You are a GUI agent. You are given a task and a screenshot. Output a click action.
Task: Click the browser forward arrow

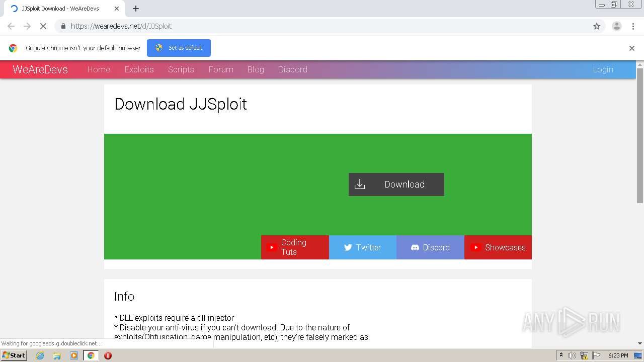[x=27, y=26]
